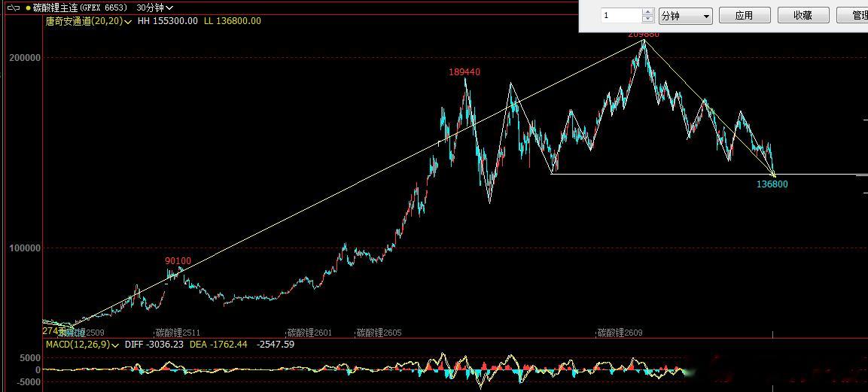Image resolution: width=868 pixels, height=392 pixels.
Task: Click the 90100 high price label
Action: tap(178, 261)
